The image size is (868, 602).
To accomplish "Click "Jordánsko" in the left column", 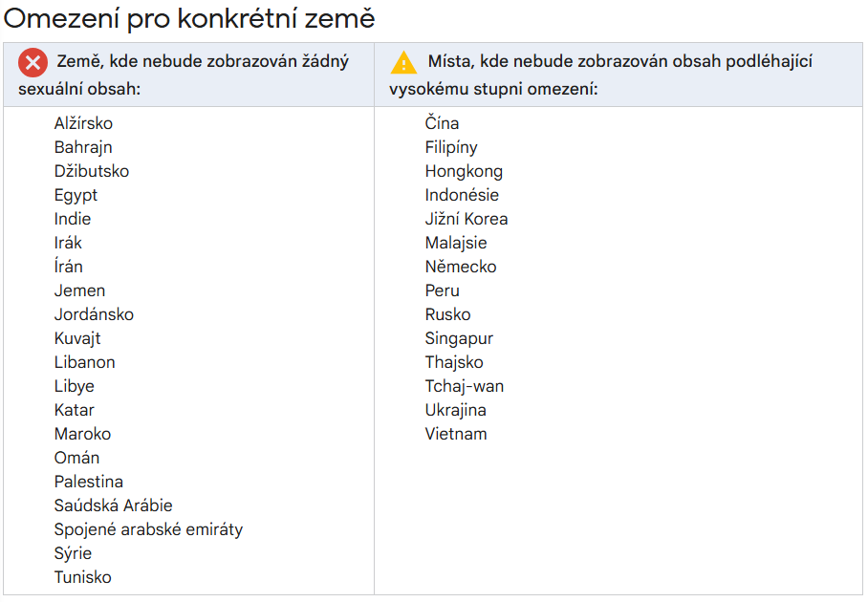I will tap(94, 314).
